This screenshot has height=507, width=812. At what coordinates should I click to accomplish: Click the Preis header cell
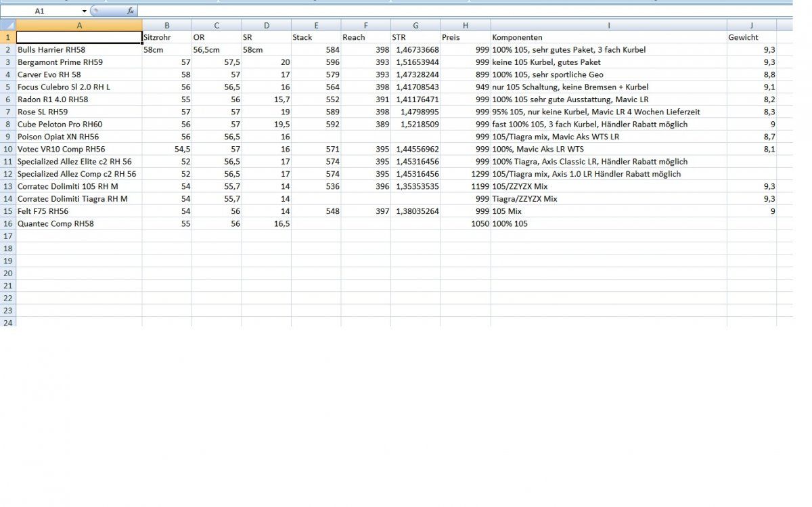point(466,37)
